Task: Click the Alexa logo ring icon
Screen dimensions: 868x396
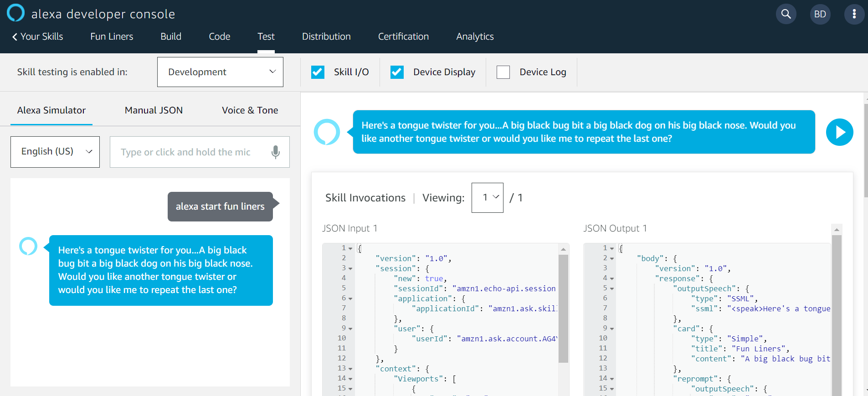Action: [x=15, y=13]
